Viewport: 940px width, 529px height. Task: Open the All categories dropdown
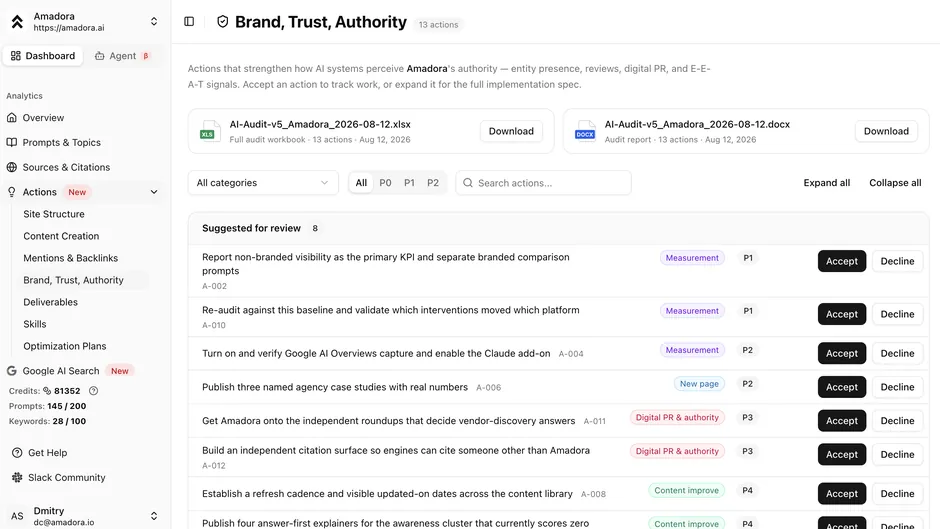[263, 183]
